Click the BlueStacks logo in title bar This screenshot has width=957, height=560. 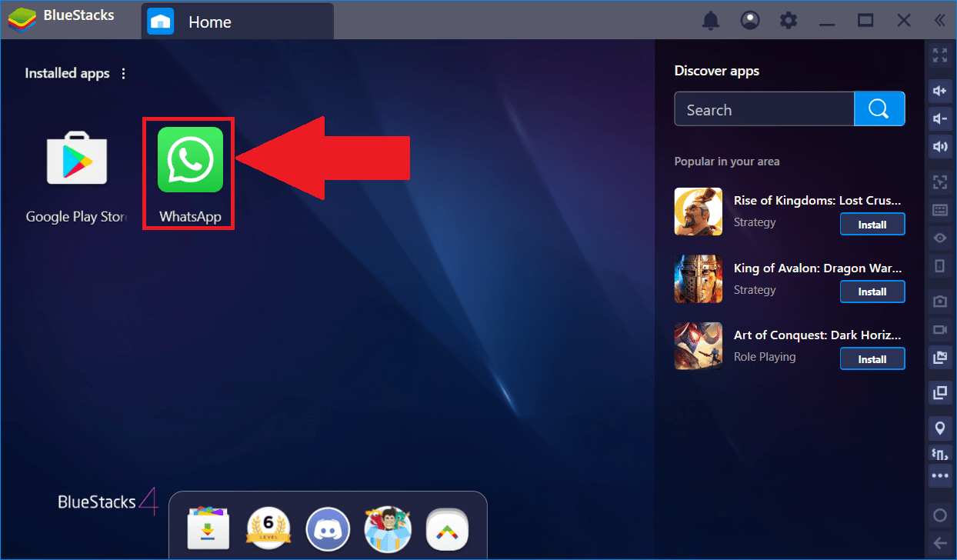(x=22, y=20)
